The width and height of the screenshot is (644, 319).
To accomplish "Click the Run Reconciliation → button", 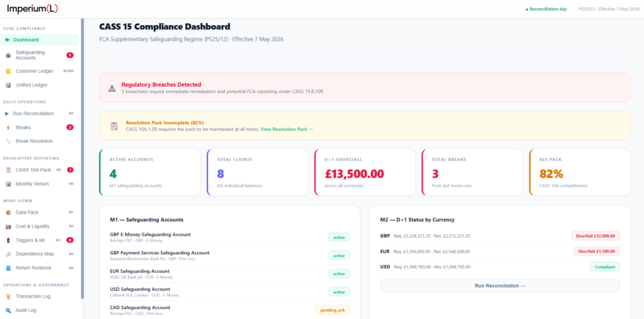I will [x=500, y=286].
